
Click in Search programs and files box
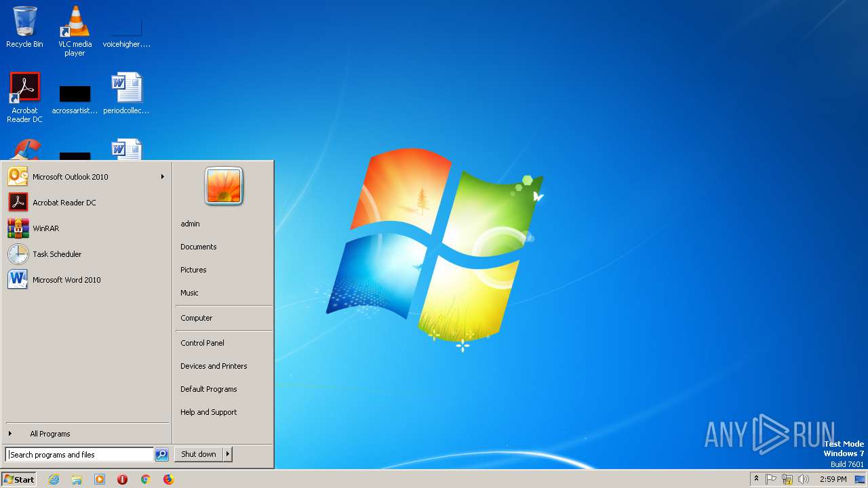pyautogui.click(x=79, y=455)
